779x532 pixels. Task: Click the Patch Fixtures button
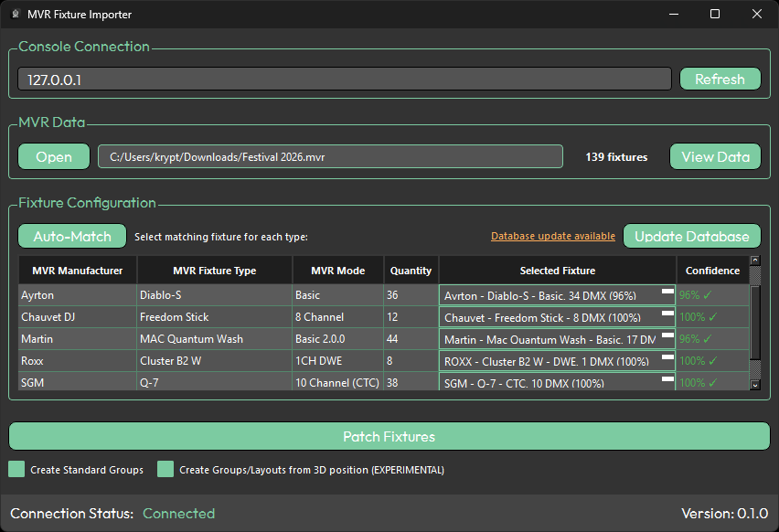(389, 436)
